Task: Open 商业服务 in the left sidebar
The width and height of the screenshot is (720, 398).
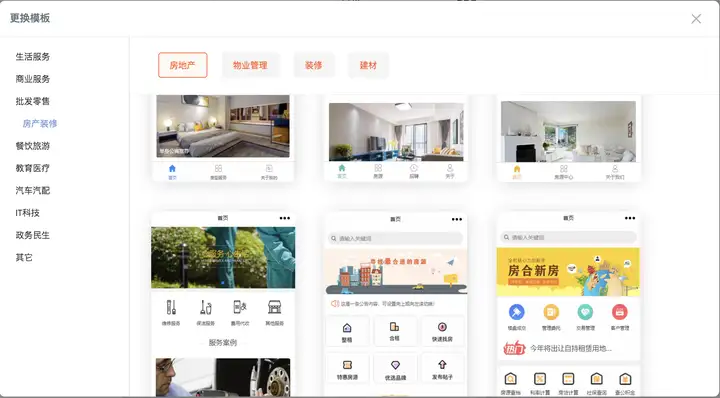Action: coord(33,79)
